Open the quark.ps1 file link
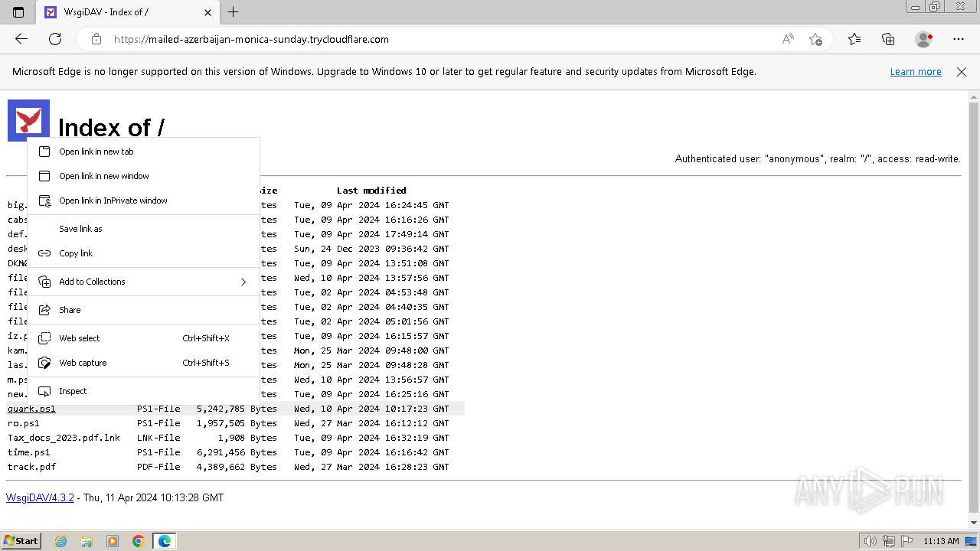 (x=31, y=409)
